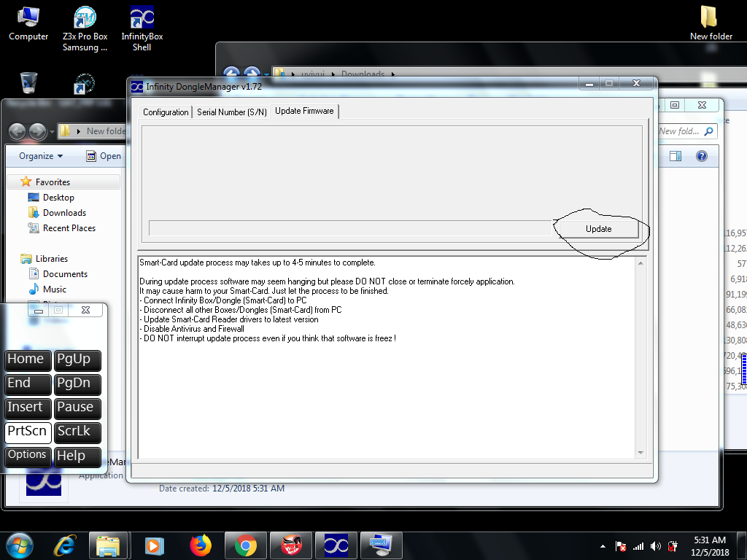This screenshot has width=747, height=560.
Task: Click Explorer forward navigation arrow
Action: (37, 131)
